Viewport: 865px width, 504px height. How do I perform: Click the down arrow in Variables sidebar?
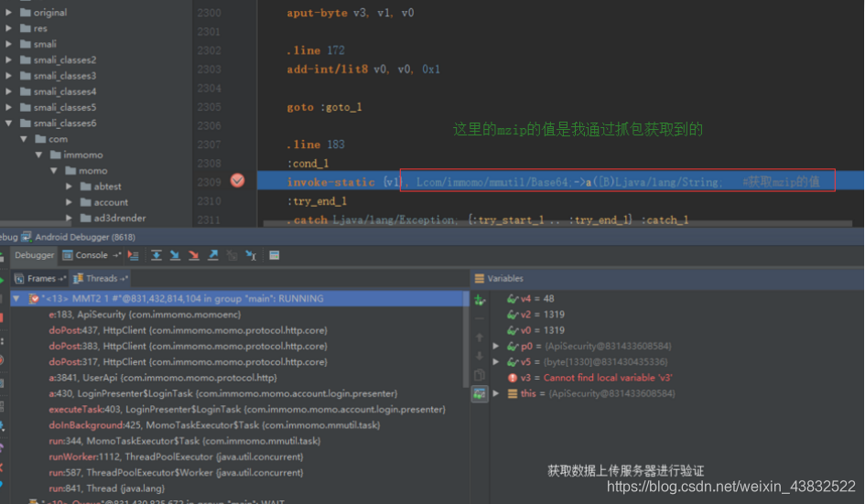pyautogui.click(x=480, y=356)
